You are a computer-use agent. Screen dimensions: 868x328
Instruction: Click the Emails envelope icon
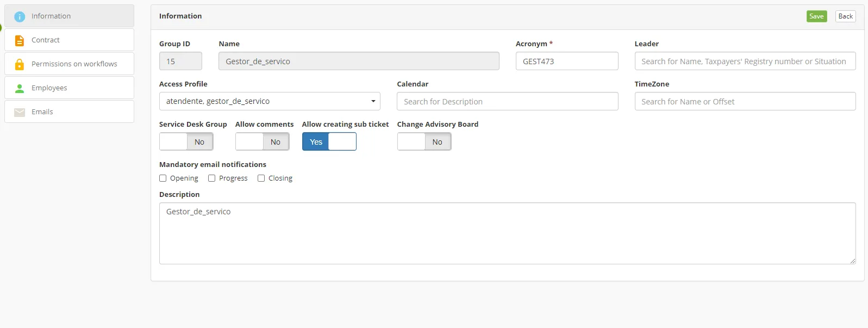point(20,112)
